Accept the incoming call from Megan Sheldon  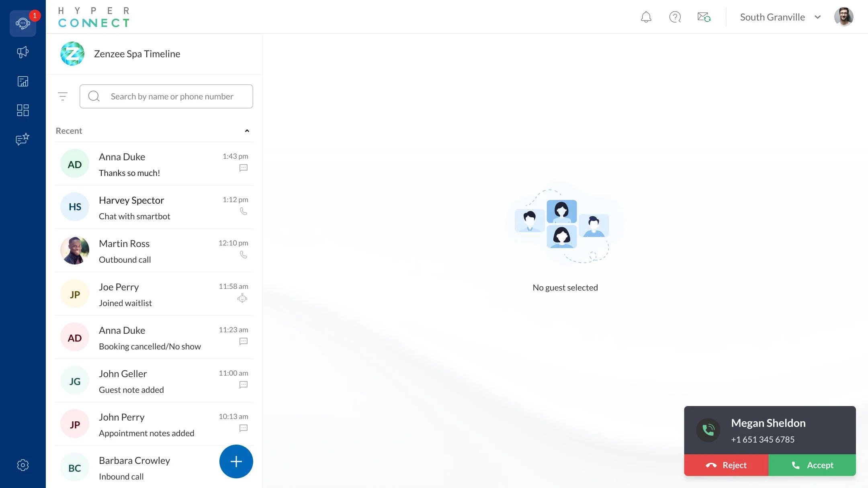812,465
